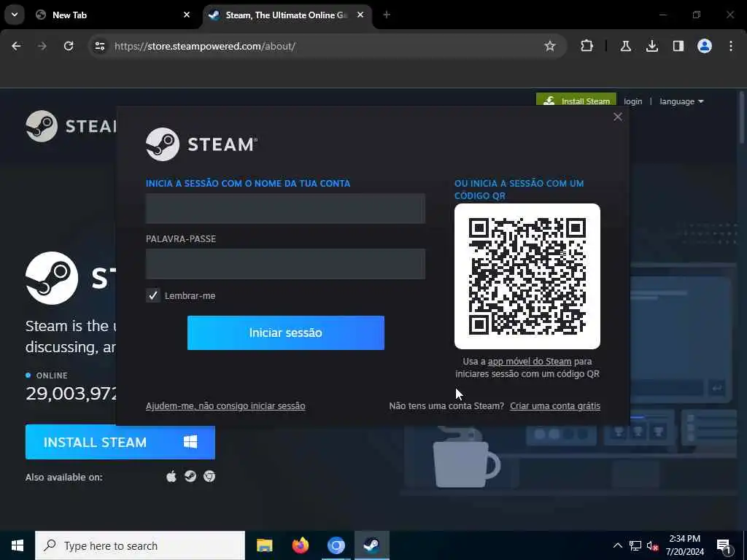Click the taskbar search box

coord(140,545)
